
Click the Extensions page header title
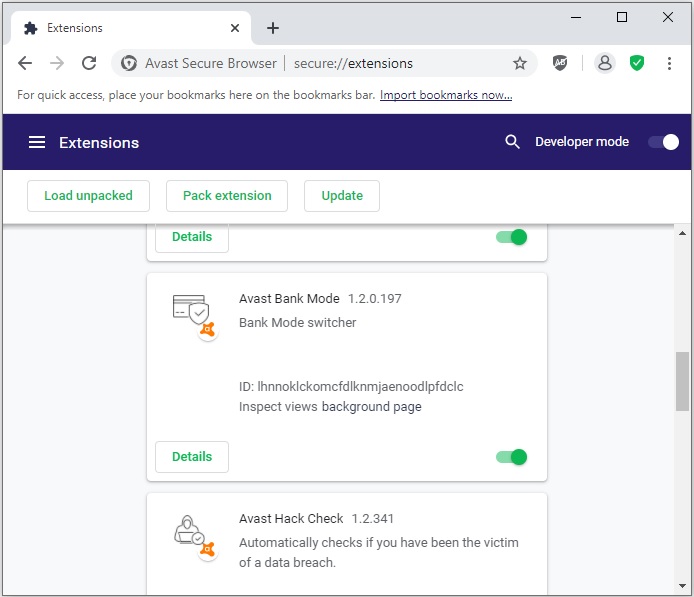(x=99, y=143)
